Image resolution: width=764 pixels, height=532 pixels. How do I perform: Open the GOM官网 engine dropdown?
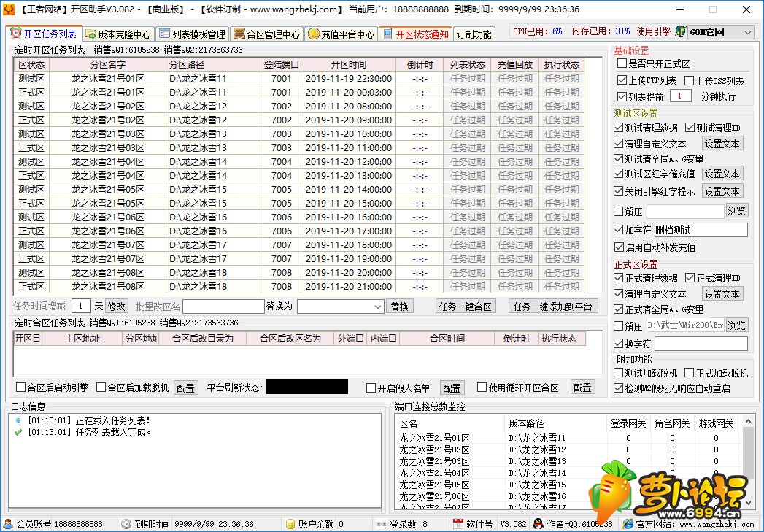pyautogui.click(x=748, y=32)
